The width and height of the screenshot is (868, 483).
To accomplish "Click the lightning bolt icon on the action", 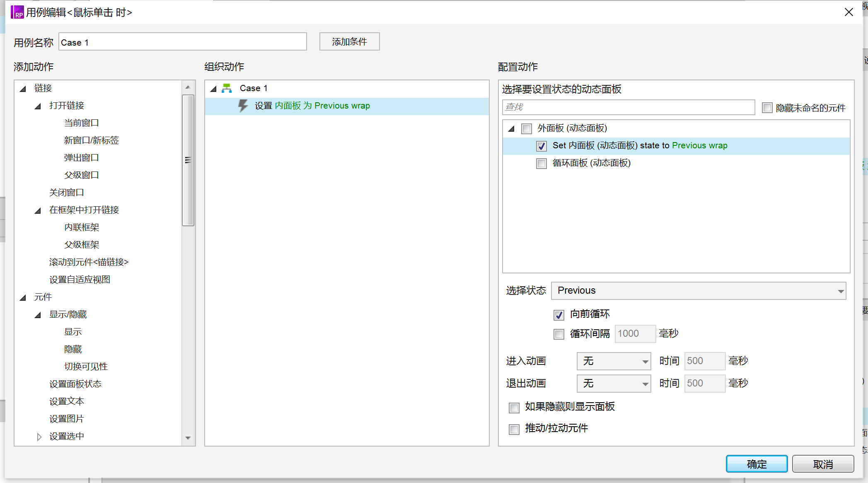I will click(x=242, y=106).
